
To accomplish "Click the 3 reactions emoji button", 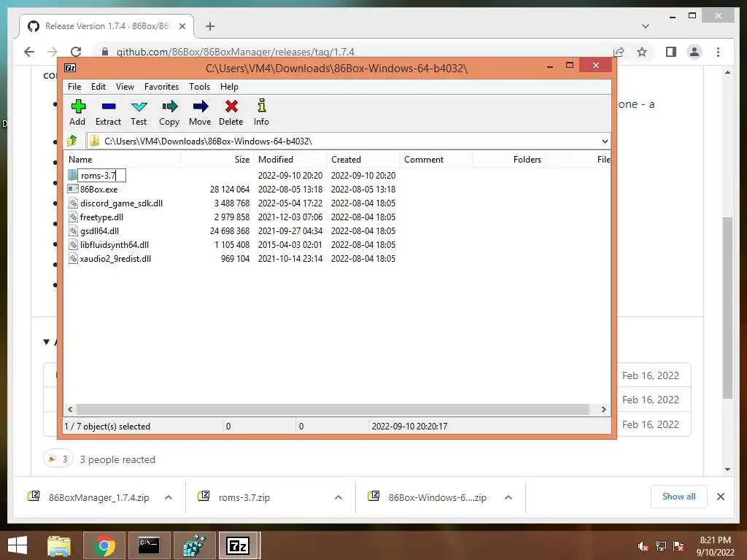I will pos(58,459).
